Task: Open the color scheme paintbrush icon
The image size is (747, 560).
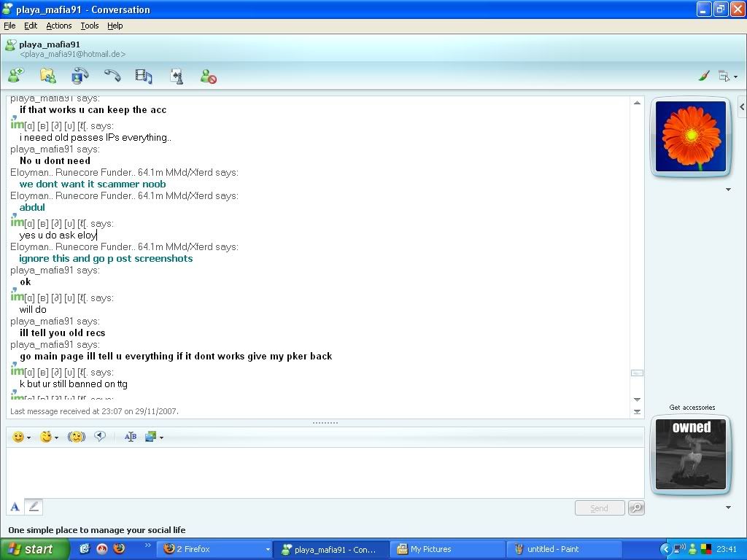Action: (x=704, y=76)
